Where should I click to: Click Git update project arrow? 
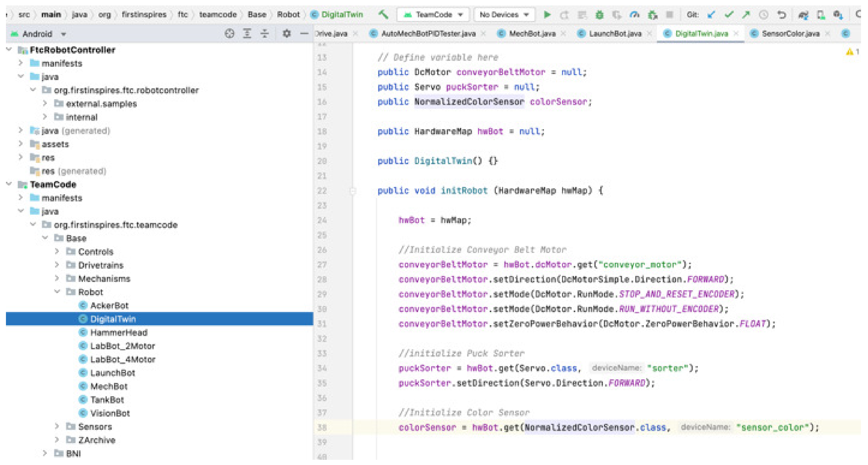pos(711,14)
